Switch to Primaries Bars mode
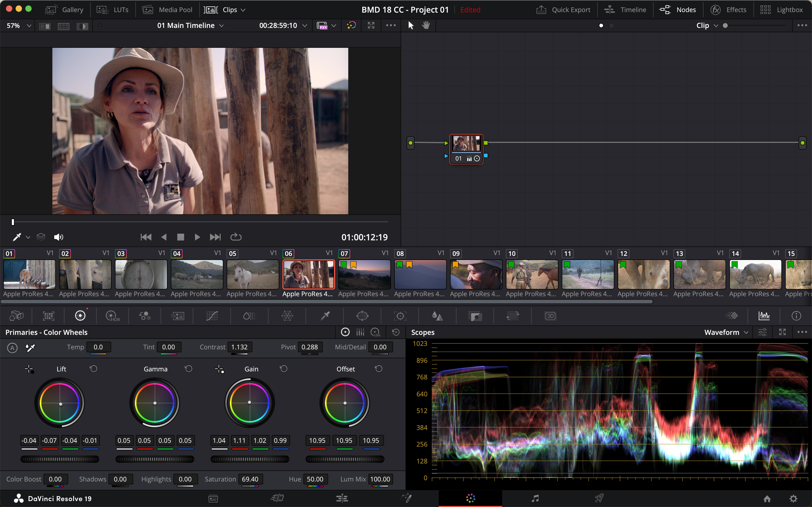The image size is (812, 507). (360, 332)
